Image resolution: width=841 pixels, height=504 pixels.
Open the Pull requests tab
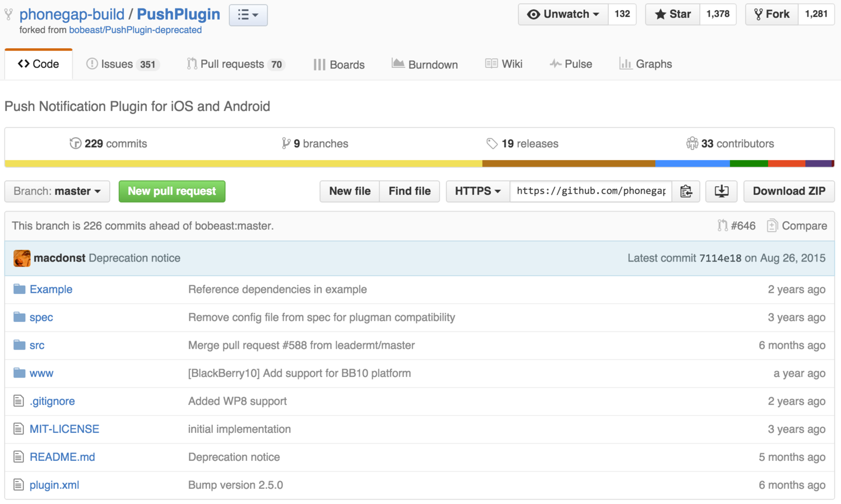tap(236, 64)
